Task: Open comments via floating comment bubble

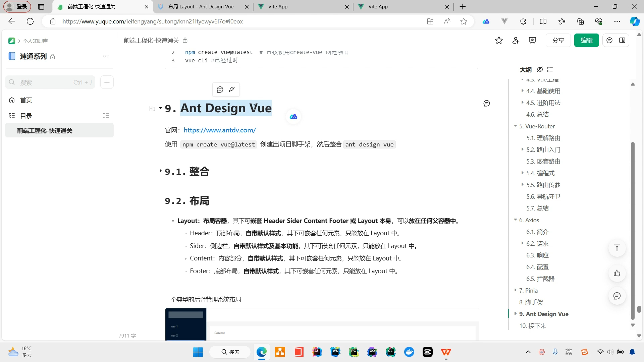Action: pyautogui.click(x=617, y=296)
